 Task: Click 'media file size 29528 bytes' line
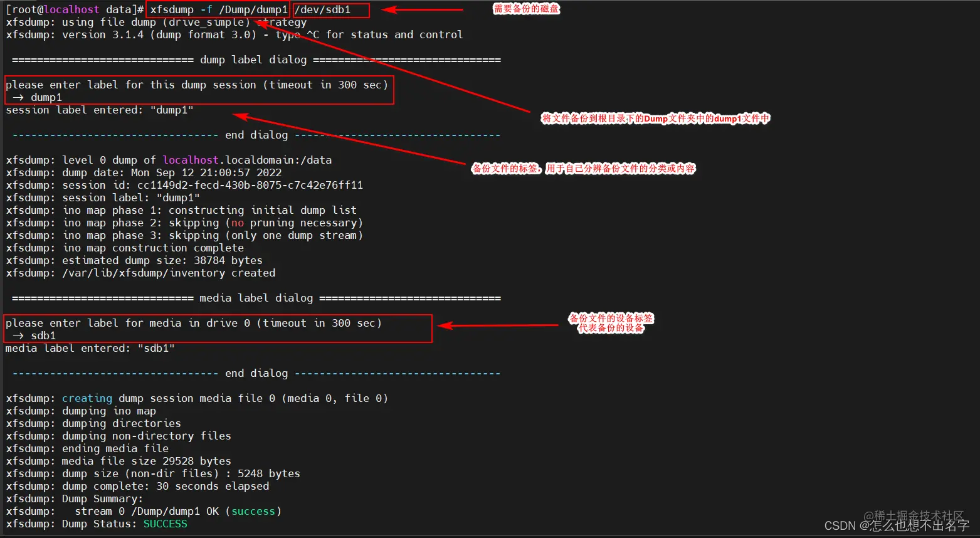click(x=119, y=461)
